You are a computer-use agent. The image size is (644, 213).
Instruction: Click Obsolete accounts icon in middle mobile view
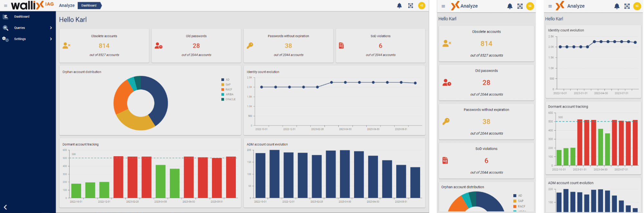pyautogui.click(x=447, y=43)
